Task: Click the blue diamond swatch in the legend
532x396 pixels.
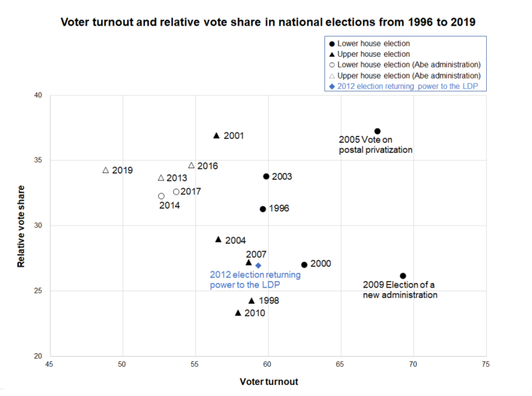Action: click(332, 85)
